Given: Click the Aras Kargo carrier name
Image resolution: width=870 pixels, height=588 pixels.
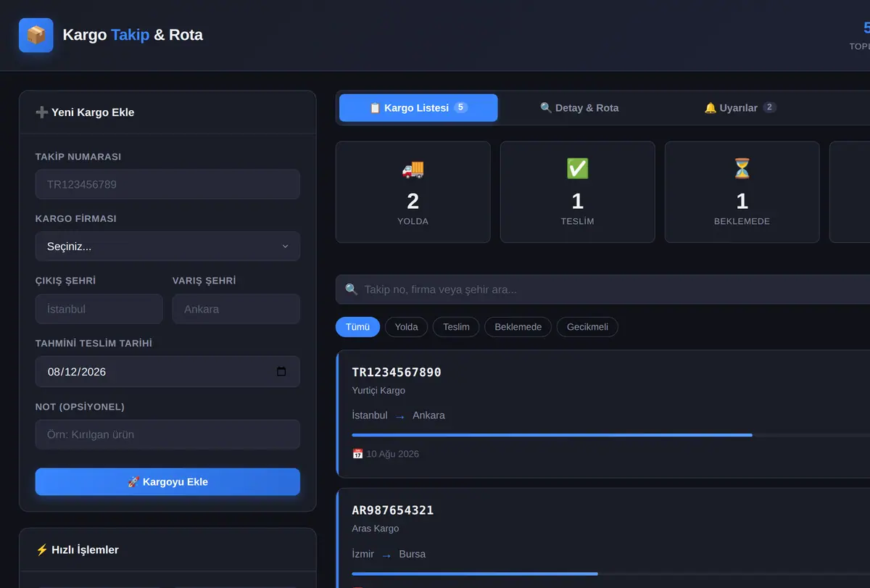Looking at the screenshot, I should pos(376,529).
